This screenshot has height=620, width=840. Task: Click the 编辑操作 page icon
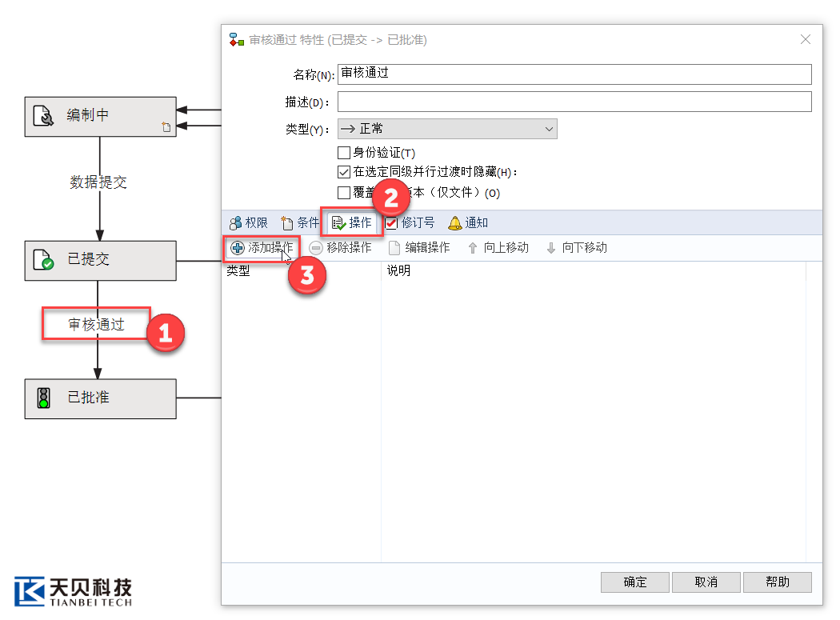394,248
